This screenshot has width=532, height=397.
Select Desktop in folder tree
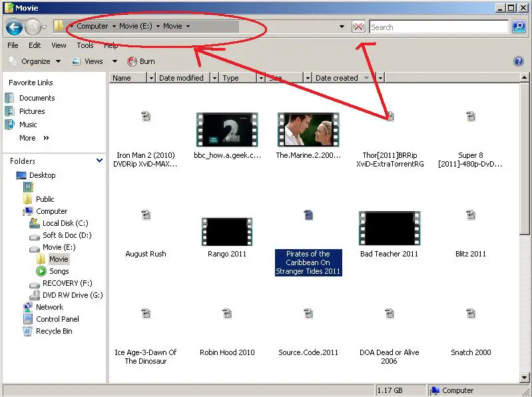[x=42, y=175]
